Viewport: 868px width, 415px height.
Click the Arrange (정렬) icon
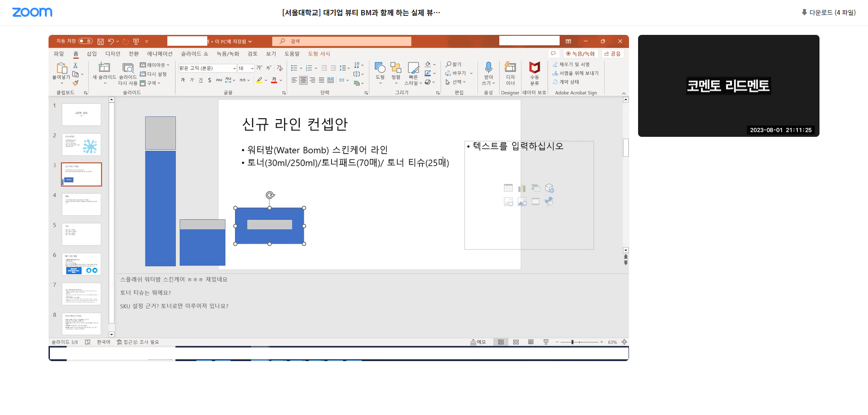(396, 68)
